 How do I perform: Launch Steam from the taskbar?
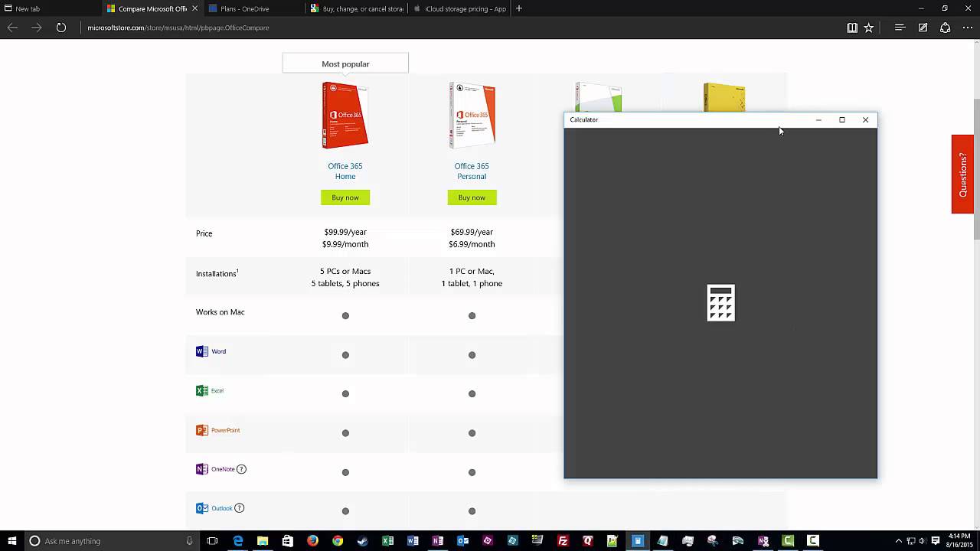(x=362, y=541)
